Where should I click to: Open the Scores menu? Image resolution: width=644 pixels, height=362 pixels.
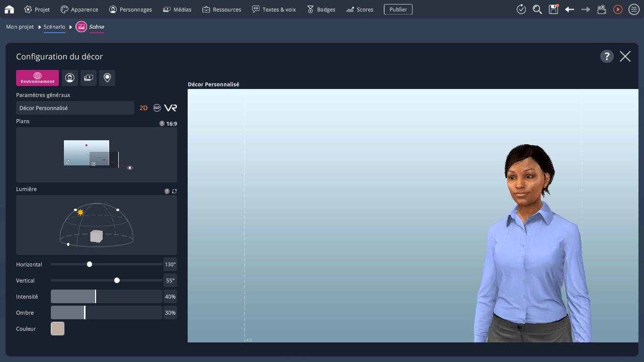[x=359, y=10]
